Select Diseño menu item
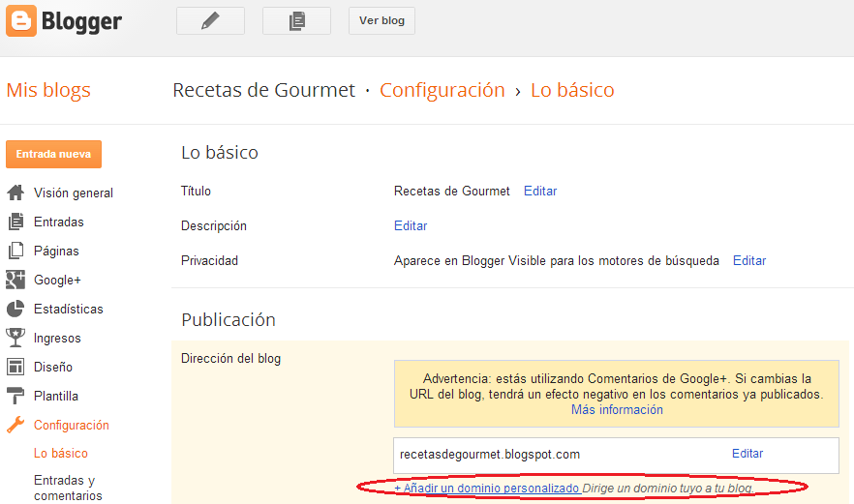Image resolution: width=854 pixels, height=504 pixels. [53, 367]
